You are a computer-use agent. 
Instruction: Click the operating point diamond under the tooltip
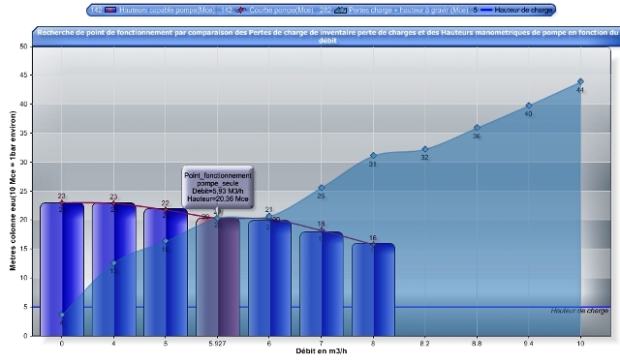(x=217, y=218)
